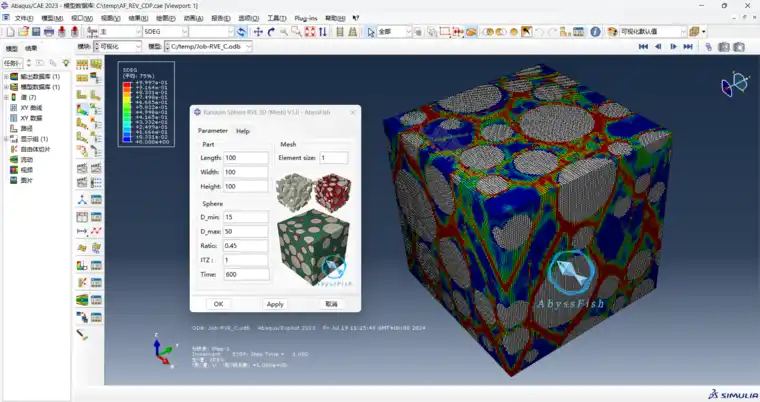Viewport: 760px width, 402px height.
Task: Click the New model database icon
Action: (x=11, y=32)
